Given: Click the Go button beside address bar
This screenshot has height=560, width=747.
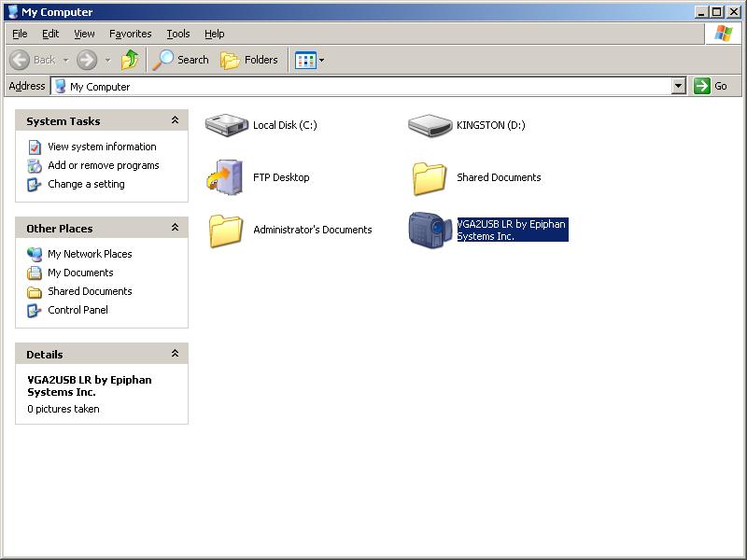Looking at the screenshot, I should tap(711, 86).
